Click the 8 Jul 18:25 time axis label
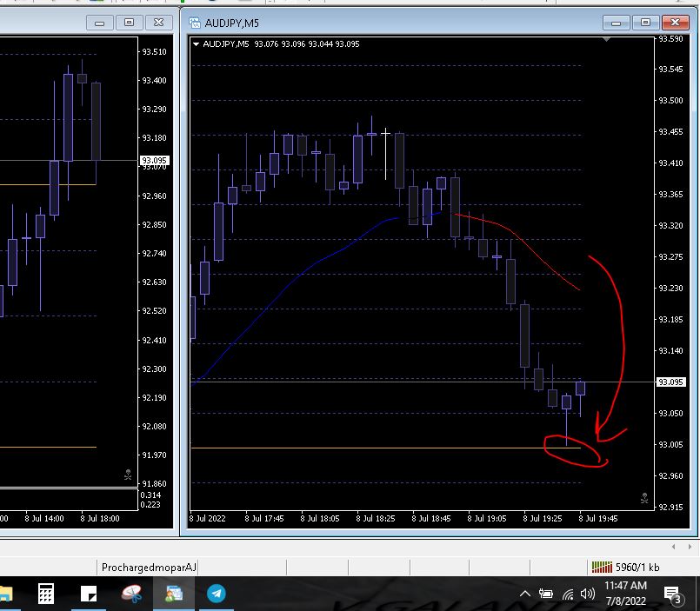 coord(376,519)
